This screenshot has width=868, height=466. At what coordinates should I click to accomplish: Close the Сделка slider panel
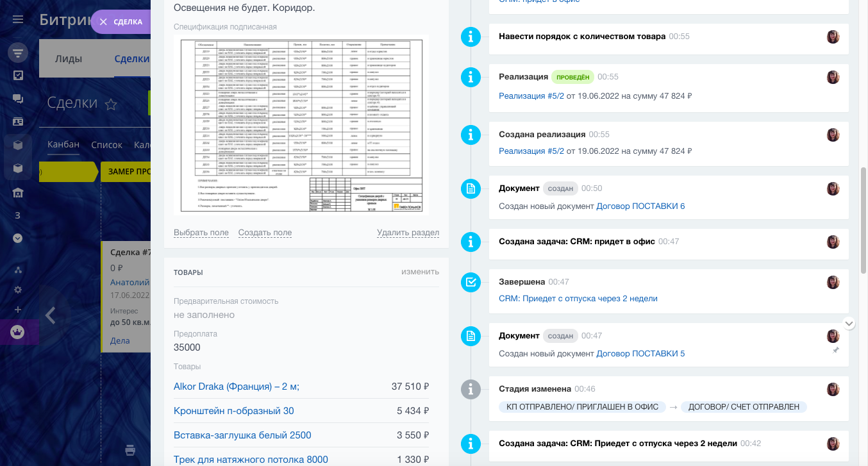(103, 22)
